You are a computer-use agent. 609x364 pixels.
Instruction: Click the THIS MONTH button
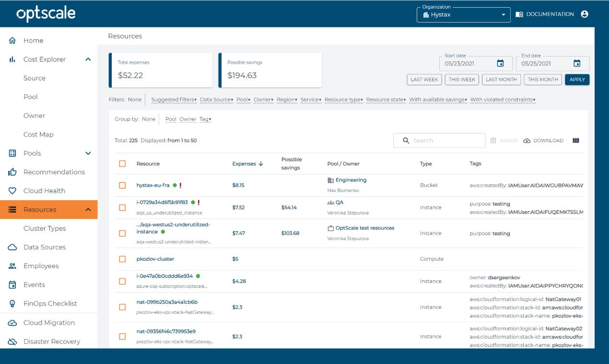tap(543, 80)
